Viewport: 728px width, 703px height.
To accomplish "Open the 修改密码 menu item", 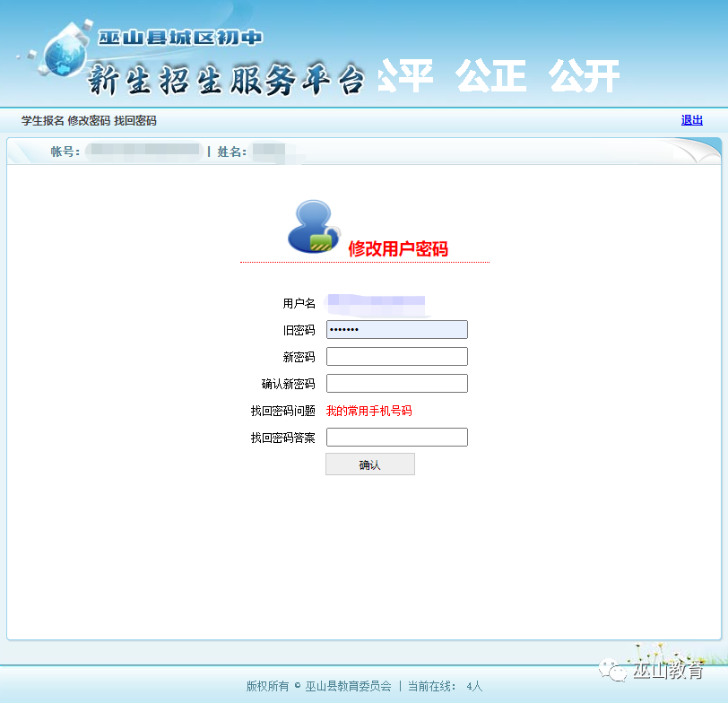I will point(89,121).
